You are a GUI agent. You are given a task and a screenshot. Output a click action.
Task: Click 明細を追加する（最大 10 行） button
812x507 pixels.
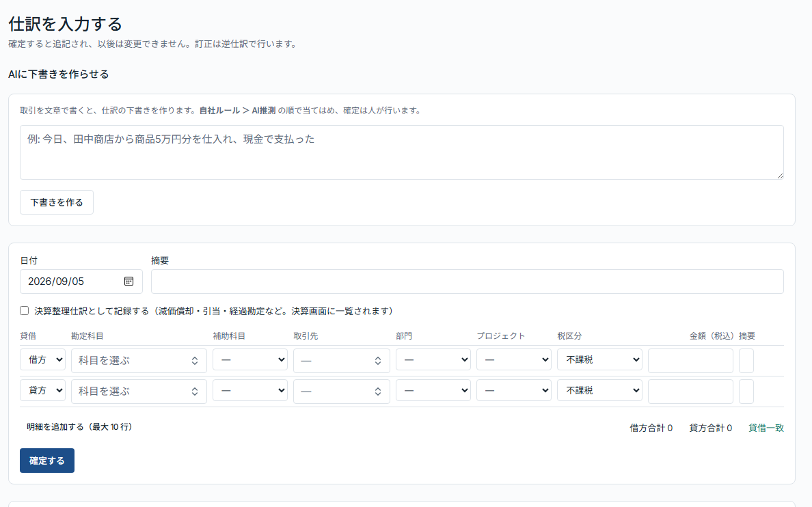click(x=79, y=427)
